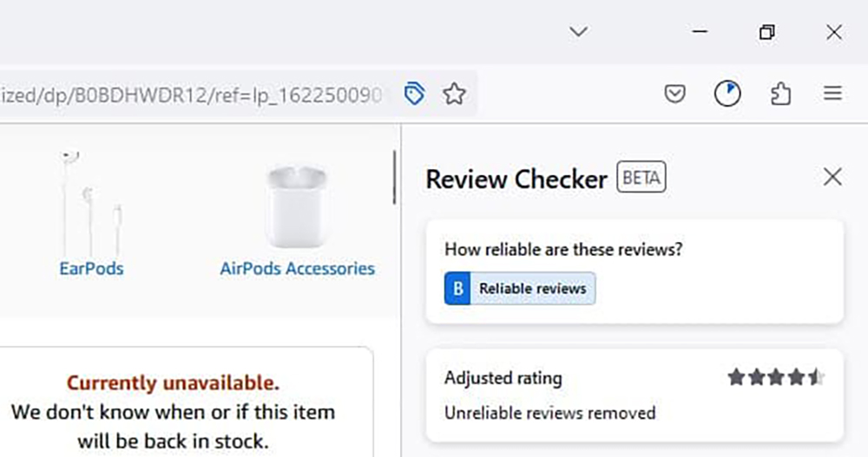Viewport: 868px width, 457px height.
Task: Minimize the browser window
Action: (700, 31)
